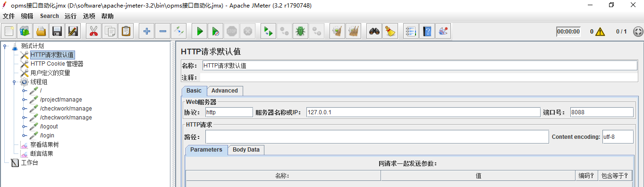The height and width of the screenshot is (187, 644).
Task: Switch to the Body Data tab
Action: [x=246, y=150]
